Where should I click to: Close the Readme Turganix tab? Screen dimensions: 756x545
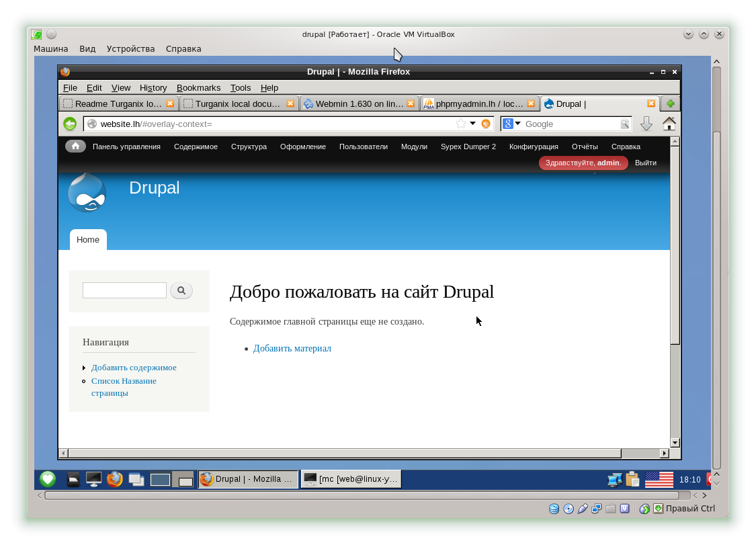(x=170, y=103)
